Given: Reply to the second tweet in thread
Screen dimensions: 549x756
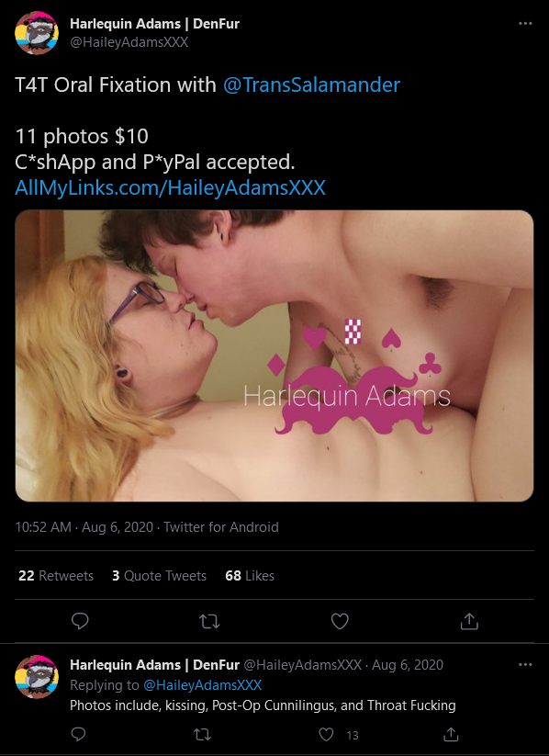Looking at the screenshot, I should pos(79,734).
